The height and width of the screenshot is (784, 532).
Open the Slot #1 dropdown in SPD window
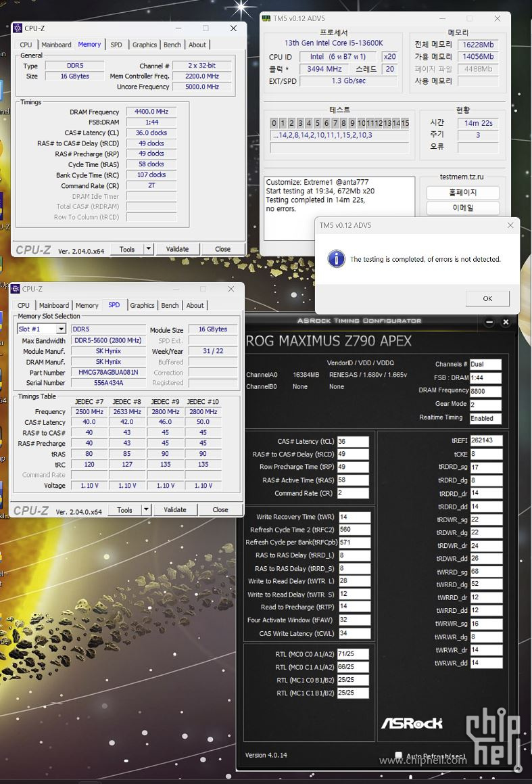pyautogui.click(x=61, y=329)
